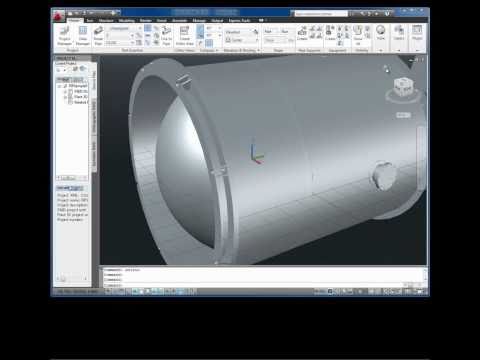Start the Route Pipe tool
This screenshot has height=360, width=480.
(98, 36)
